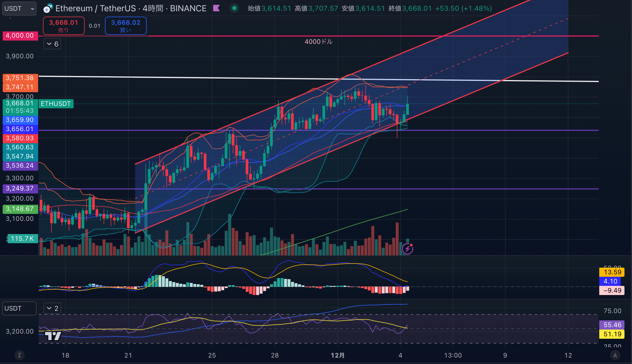
Task: Click the 3,751.38 orange price label
Action: click(x=20, y=78)
